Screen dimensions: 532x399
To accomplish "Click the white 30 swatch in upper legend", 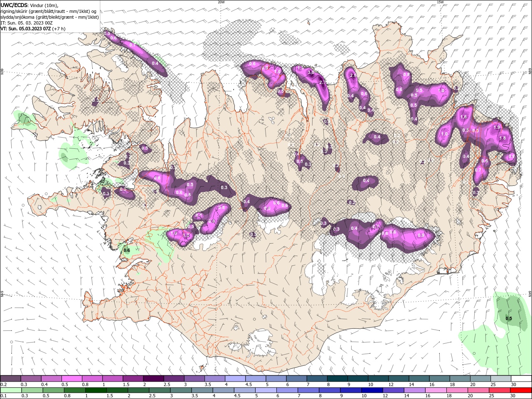I will point(521,379).
